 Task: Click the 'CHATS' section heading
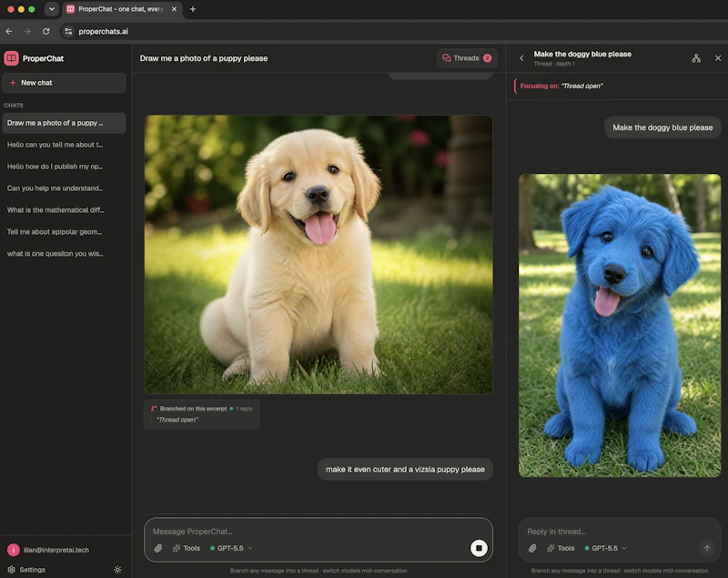14,106
